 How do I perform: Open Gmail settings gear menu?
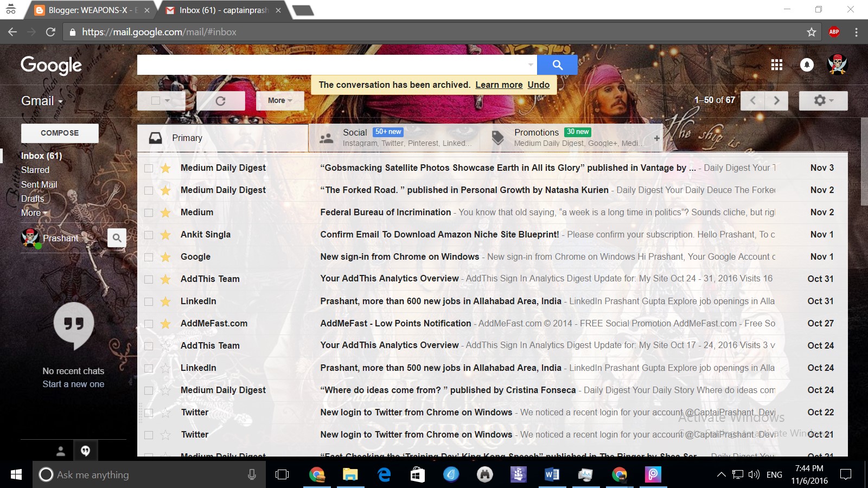pyautogui.click(x=823, y=101)
